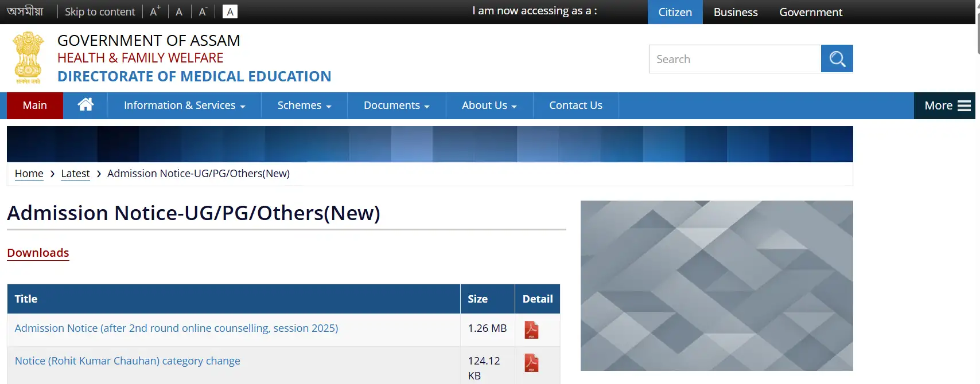Click the grey geometric pattern image

(x=717, y=285)
